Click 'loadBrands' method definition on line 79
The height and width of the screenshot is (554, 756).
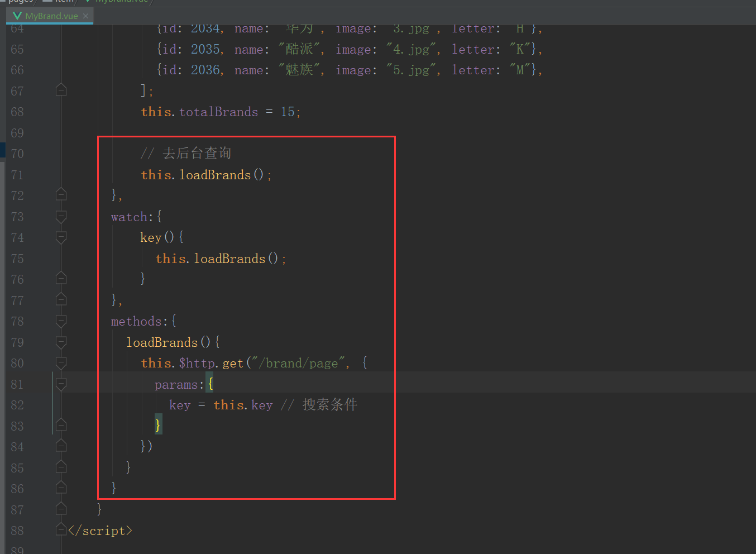(162, 342)
